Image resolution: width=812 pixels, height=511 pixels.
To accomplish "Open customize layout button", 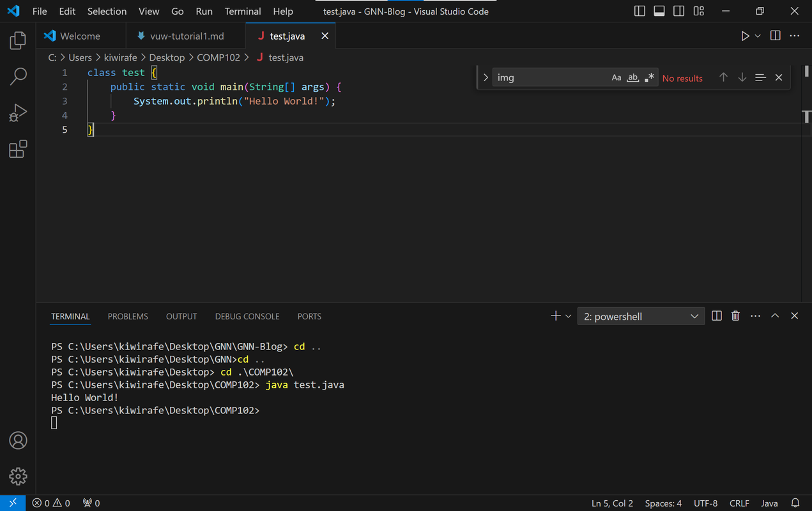I will pos(699,11).
